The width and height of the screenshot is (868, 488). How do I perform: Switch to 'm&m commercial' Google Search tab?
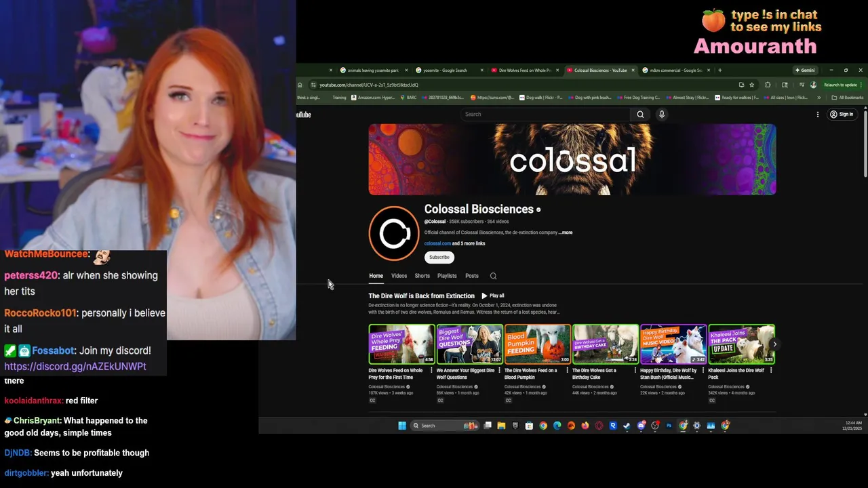675,70
